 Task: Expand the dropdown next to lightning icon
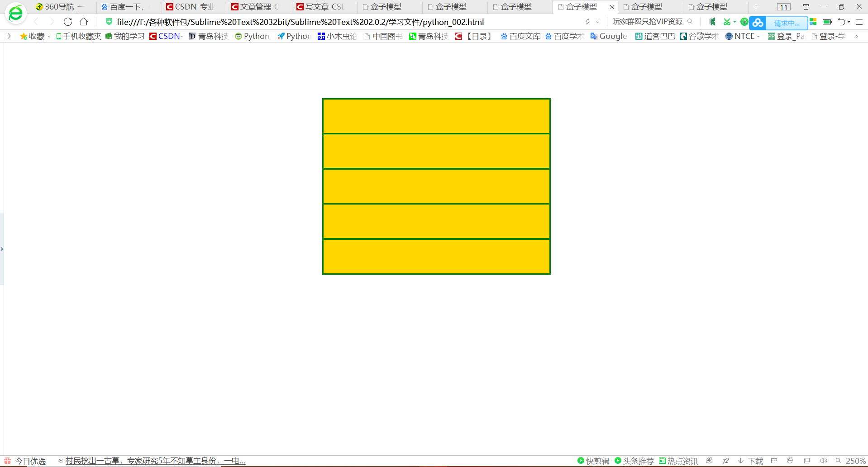tap(598, 22)
